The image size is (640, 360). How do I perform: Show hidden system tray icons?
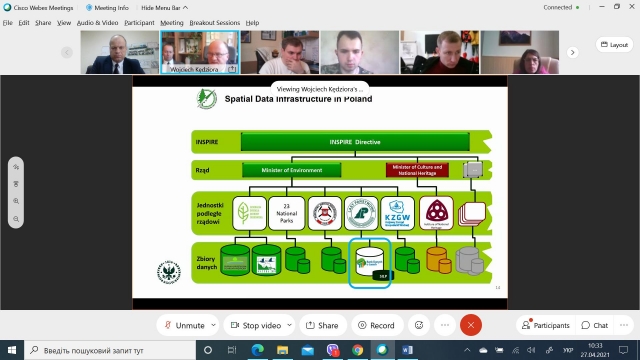coord(467,350)
